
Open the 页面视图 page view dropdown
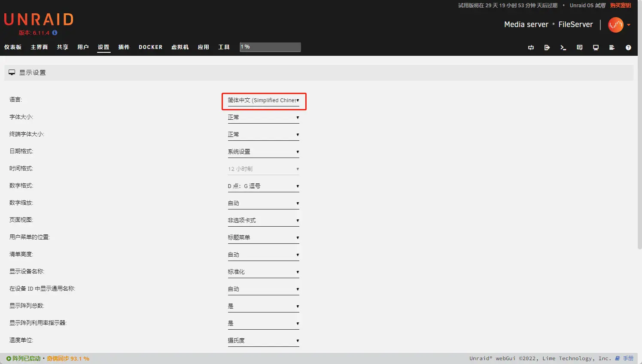point(263,221)
